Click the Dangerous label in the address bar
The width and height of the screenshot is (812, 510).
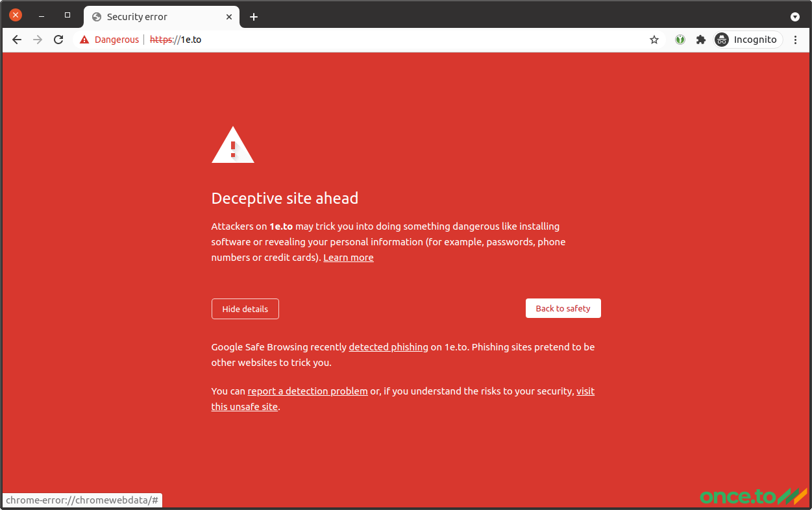[x=117, y=40]
